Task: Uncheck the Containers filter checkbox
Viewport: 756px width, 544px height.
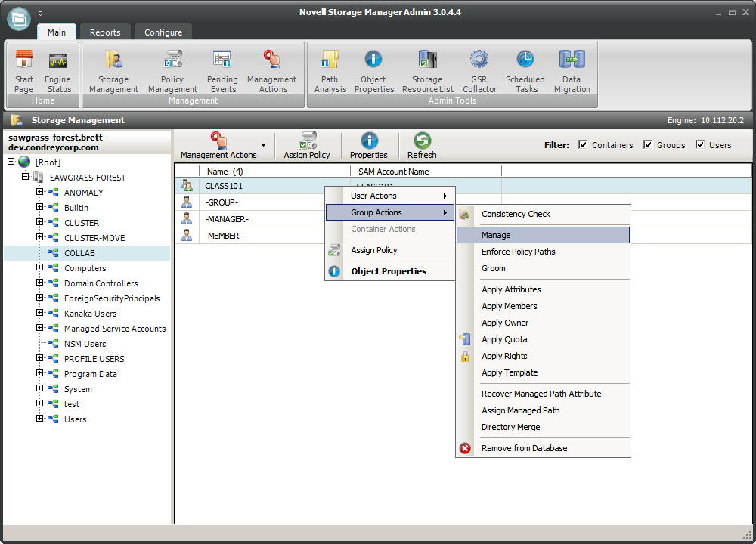Action: pos(583,145)
